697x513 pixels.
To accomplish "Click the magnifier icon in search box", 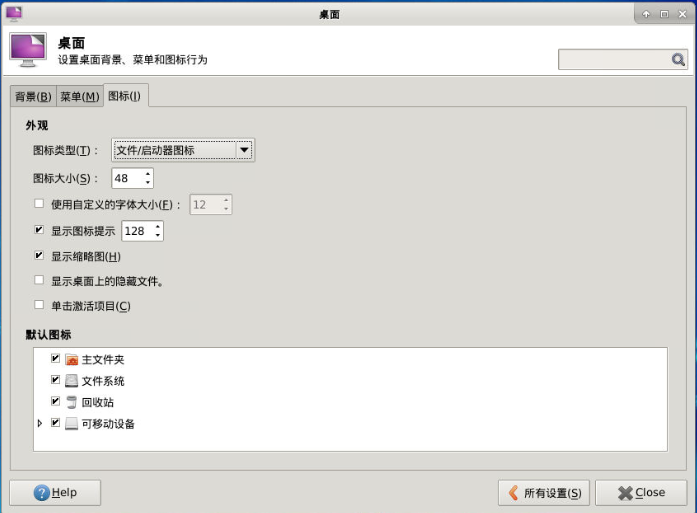I will 678,60.
